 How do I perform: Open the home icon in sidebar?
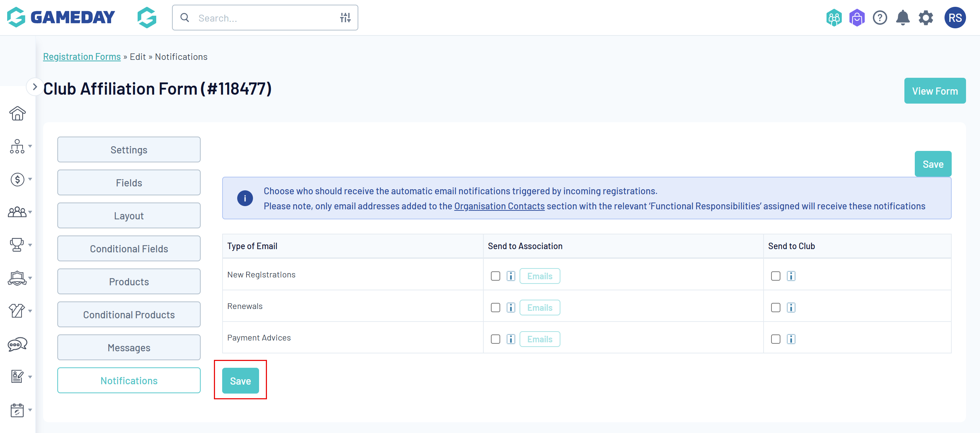[x=17, y=113]
